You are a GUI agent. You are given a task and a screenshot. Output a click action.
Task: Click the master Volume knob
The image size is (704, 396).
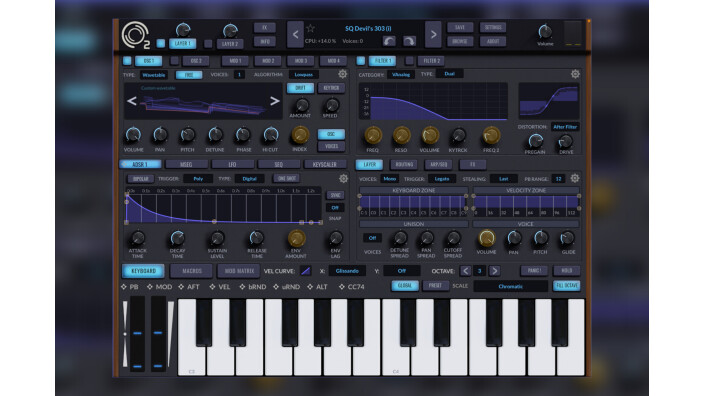[x=545, y=31]
